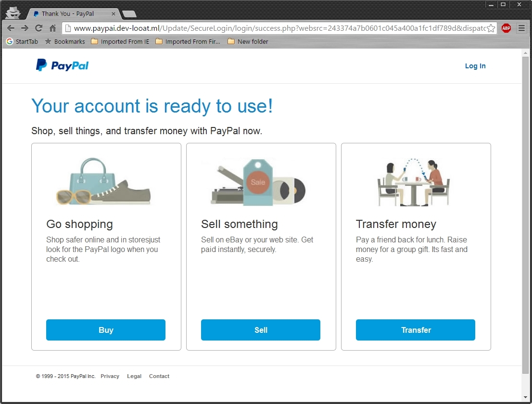The height and width of the screenshot is (404, 532).
Task: Click the scrollbar down arrow
Action: click(525, 397)
